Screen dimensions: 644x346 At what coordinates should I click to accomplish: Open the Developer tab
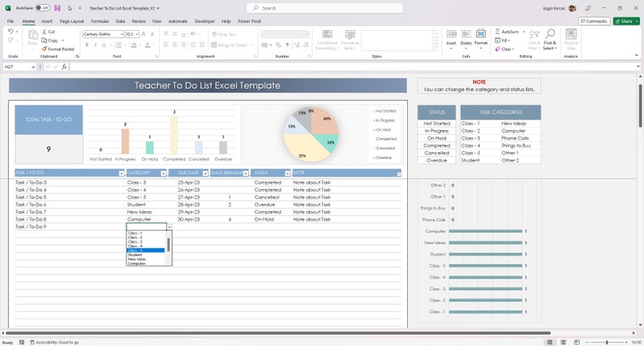point(204,21)
